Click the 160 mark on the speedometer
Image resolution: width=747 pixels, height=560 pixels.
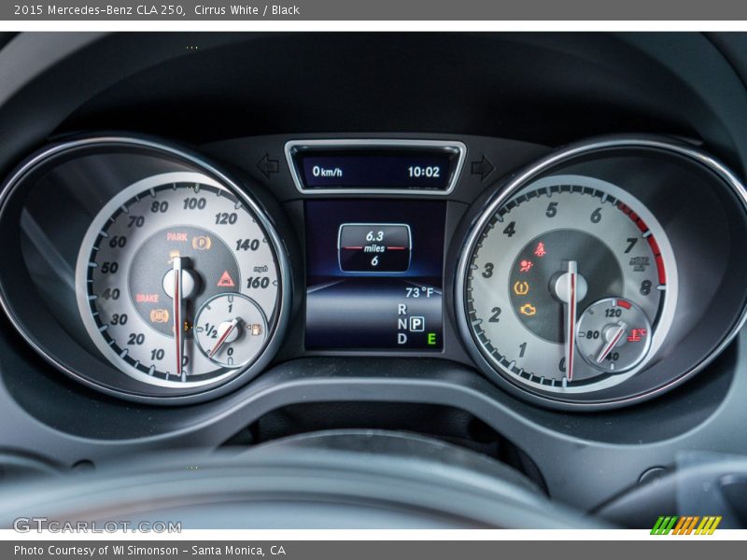(258, 283)
